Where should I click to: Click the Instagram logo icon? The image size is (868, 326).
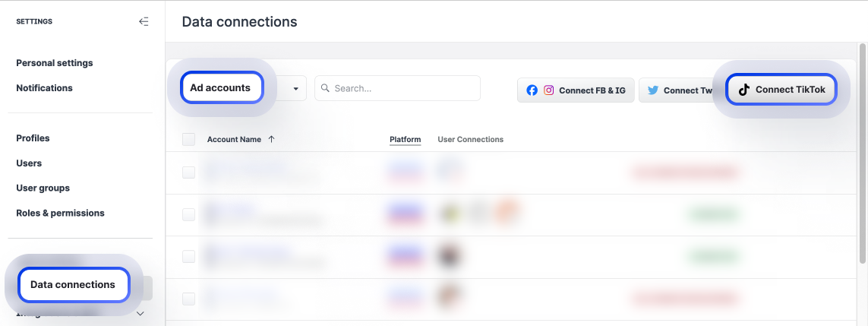[x=548, y=90]
